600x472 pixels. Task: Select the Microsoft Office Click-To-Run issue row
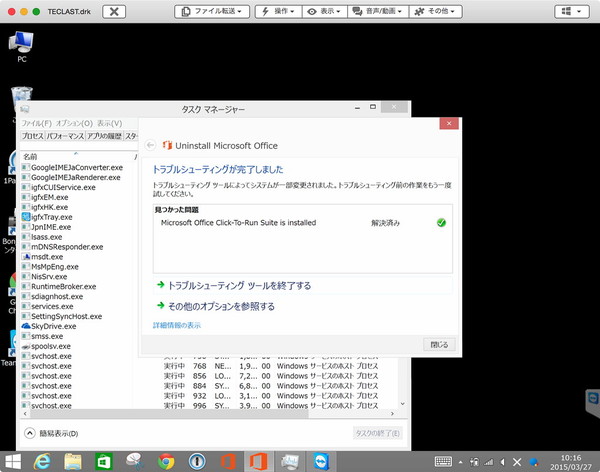(x=303, y=223)
